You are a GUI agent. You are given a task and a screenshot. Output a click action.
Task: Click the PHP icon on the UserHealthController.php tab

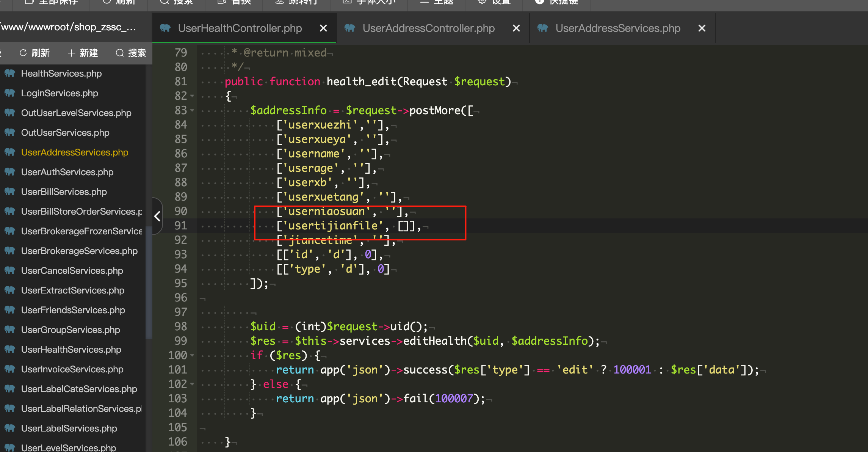165,28
